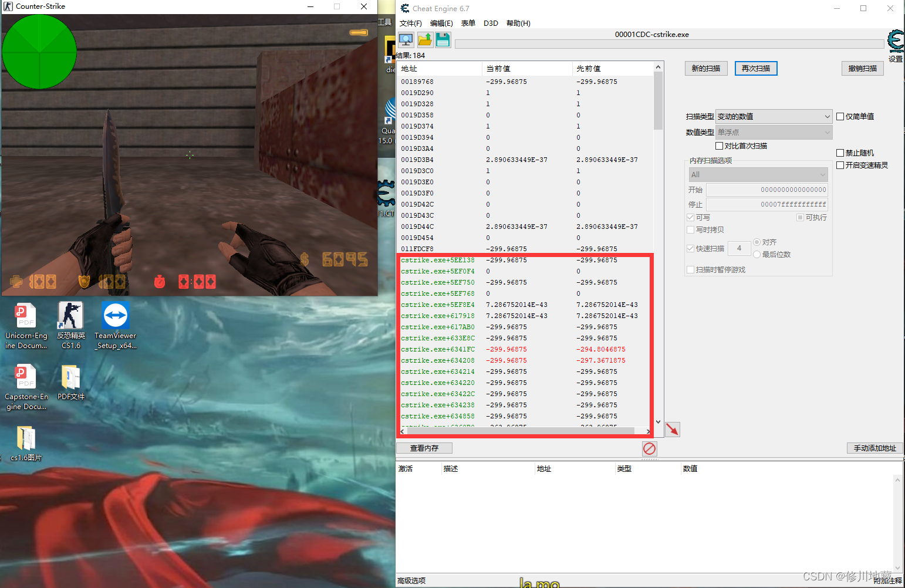This screenshot has height=588, width=905.
Task: Click the Counter-Strike window title bar icon
Action: (x=8, y=6)
